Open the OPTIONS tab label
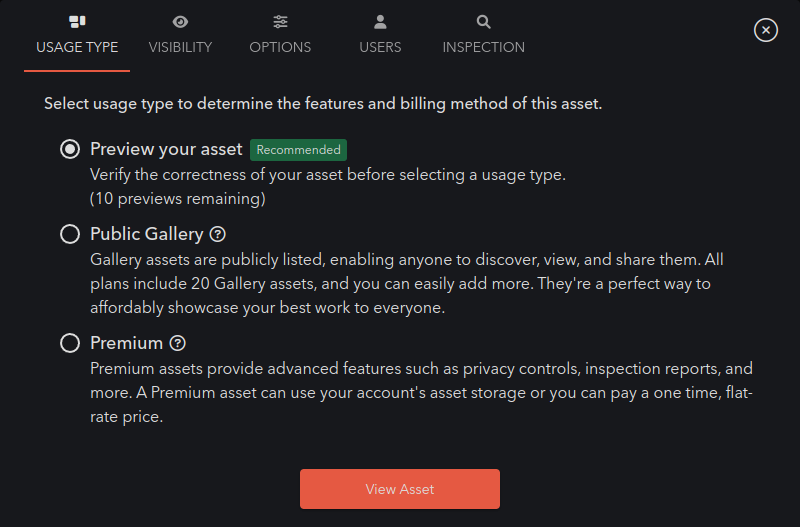Screen dimensions: 800x527 pyautogui.click(x=280, y=47)
